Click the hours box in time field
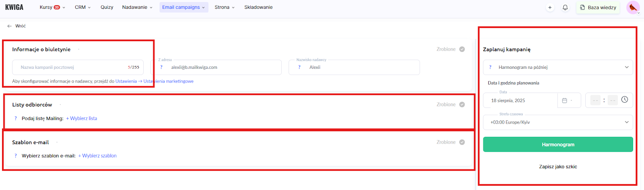Viewport: 644px width, 190px height. pyautogui.click(x=595, y=101)
